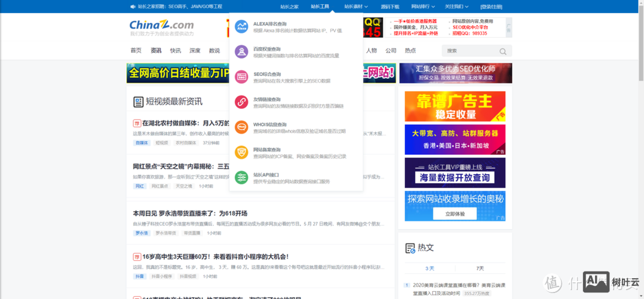Open the 站长工具 top menu item

pyautogui.click(x=320, y=7)
